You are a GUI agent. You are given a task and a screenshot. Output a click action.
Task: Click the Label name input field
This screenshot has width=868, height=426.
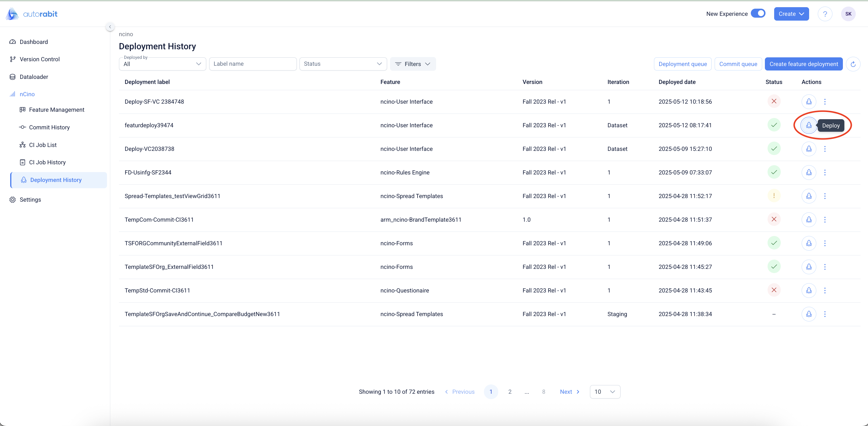point(253,64)
